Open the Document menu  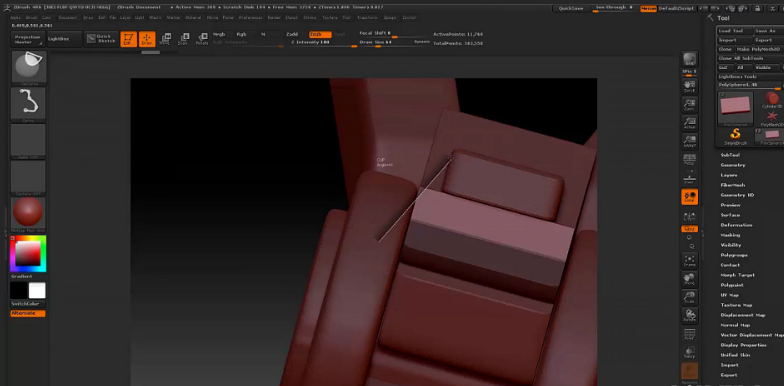click(x=68, y=18)
